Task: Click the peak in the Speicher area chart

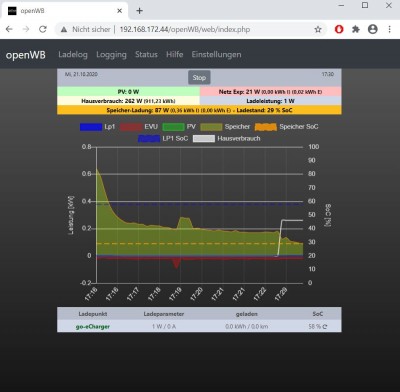Action: [97, 169]
